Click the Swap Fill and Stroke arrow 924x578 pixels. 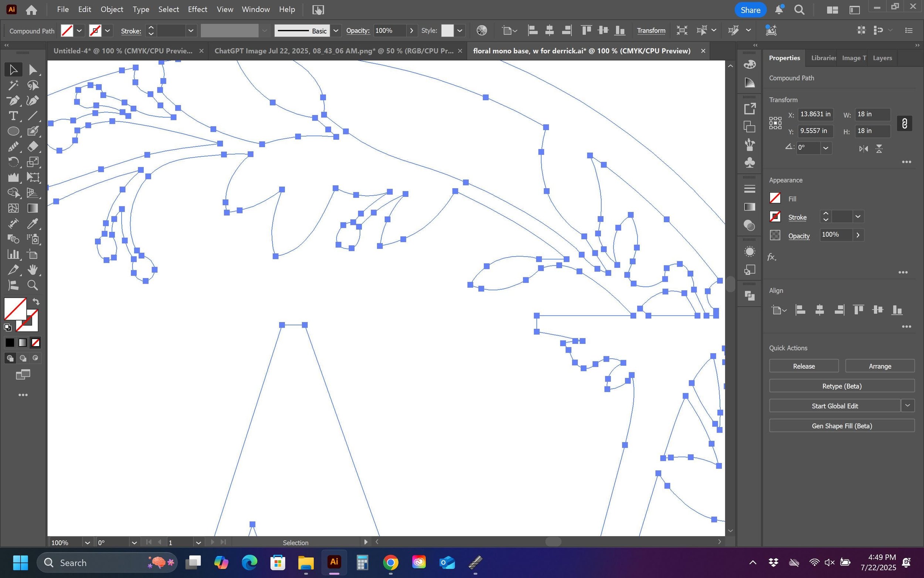(36, 302)
